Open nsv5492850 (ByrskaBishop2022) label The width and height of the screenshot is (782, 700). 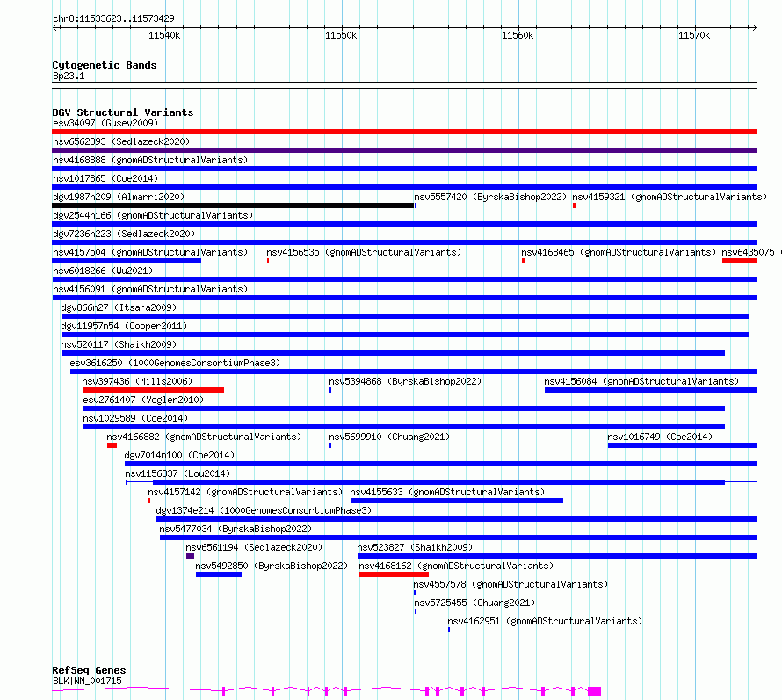coord(272,566)
